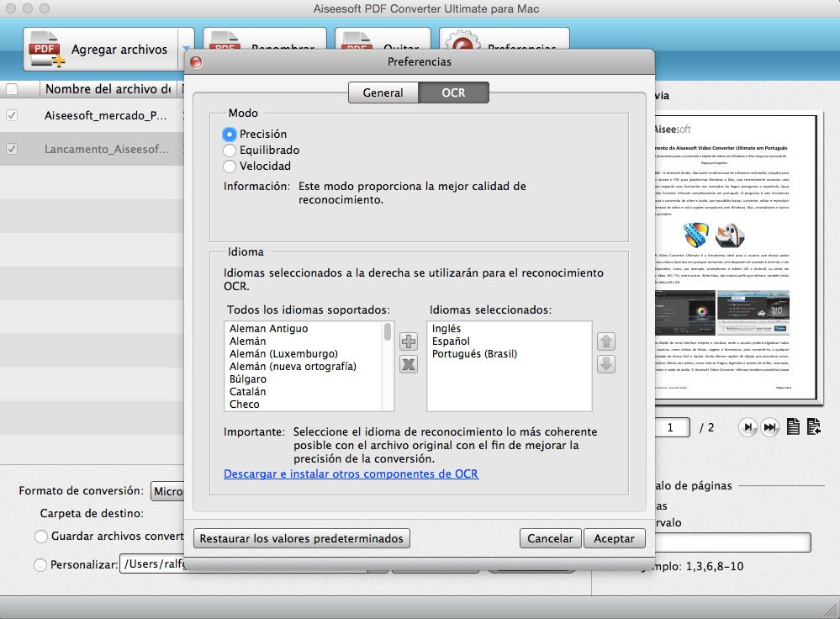Close the Preferencias dialog with red button
This screenshot has height=619, width=840.
pyautogui.click(x=196, y=62)
